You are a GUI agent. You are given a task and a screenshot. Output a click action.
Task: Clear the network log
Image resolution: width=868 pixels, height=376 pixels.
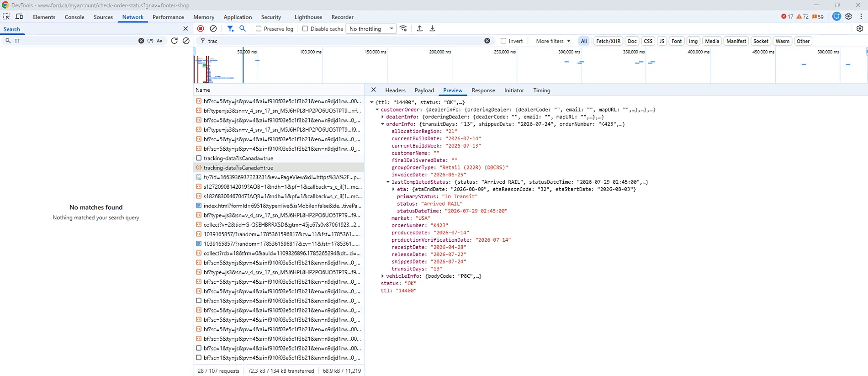(x=213, y=28)
